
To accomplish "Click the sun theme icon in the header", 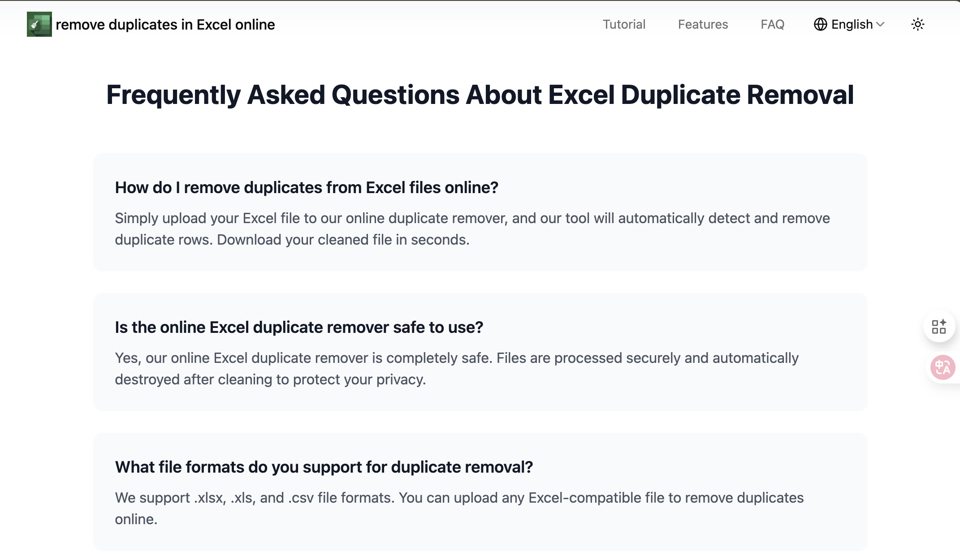I will pyautogui.click(x=917, y=24).
